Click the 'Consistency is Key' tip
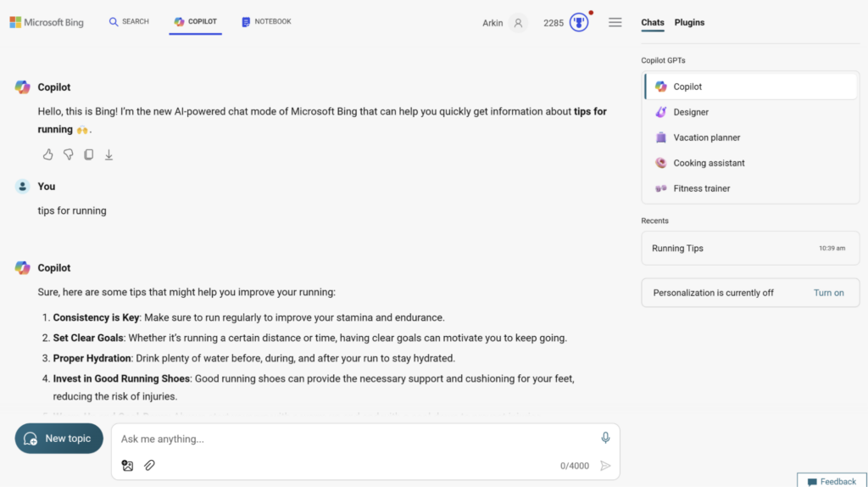This screenshot has height=487, width=868. coord(97,317)
